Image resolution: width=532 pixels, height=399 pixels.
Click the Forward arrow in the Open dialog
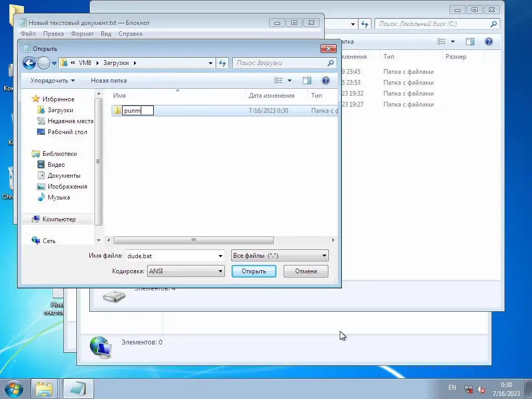tap(44, 63)
